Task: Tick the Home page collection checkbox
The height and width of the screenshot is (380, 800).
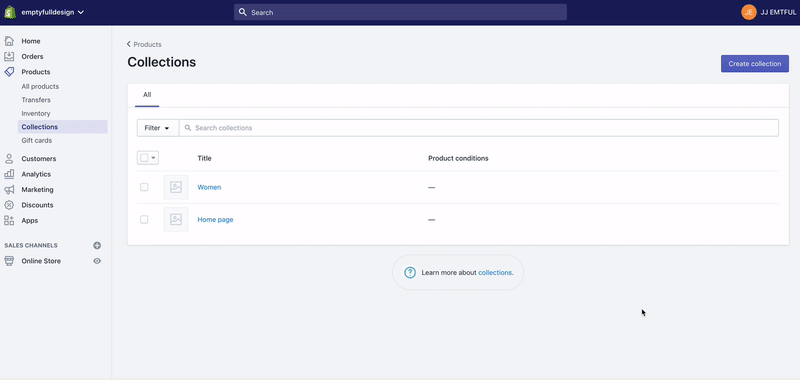Action: pos(144,219)
